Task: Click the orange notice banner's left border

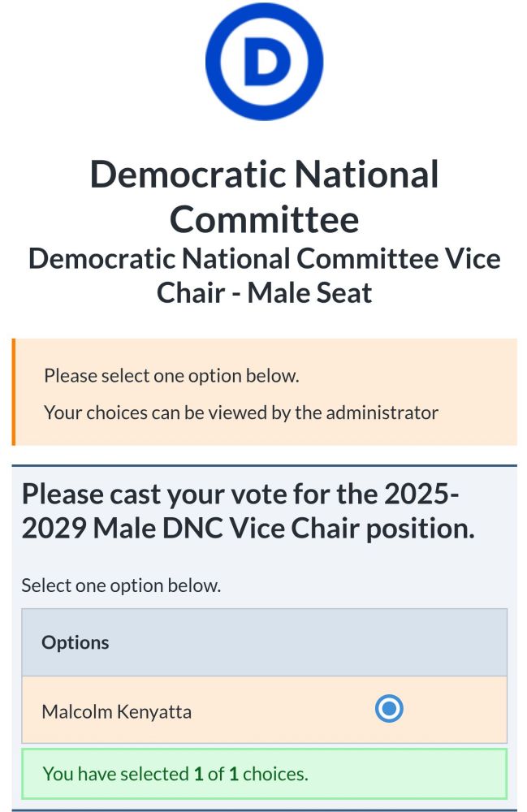Action: pyautogui.click(x=14, y=392)
